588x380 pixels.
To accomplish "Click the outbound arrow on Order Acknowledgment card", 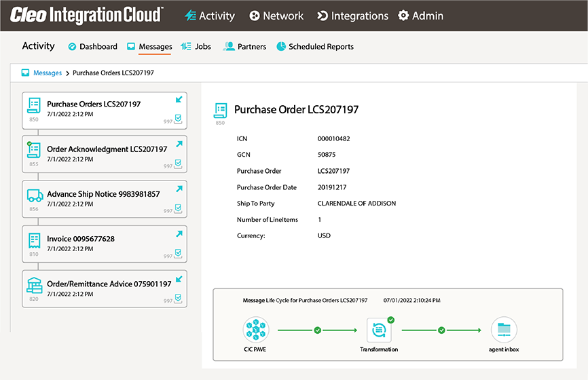I will (x=179, y=144).
